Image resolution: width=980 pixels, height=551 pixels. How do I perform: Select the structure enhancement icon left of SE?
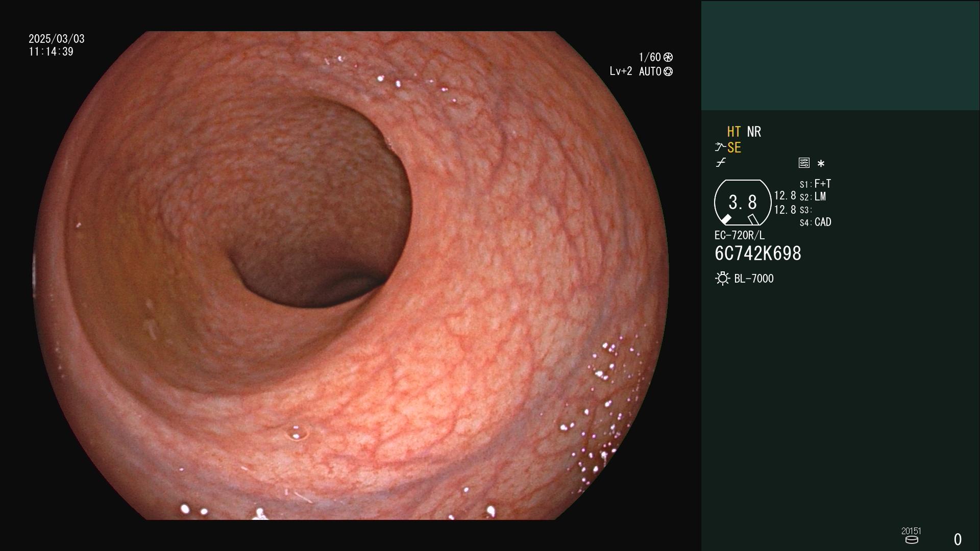pyautogui.click(x=720, y=147)
